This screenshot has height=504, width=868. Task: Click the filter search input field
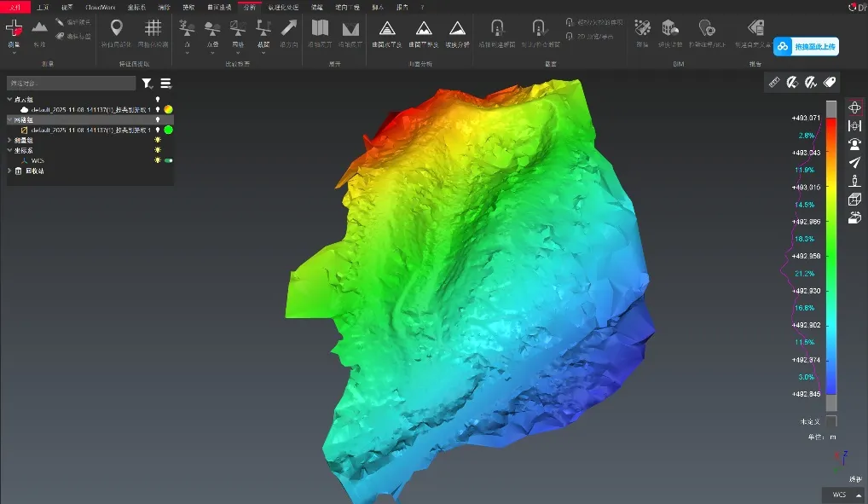point(71,83)
